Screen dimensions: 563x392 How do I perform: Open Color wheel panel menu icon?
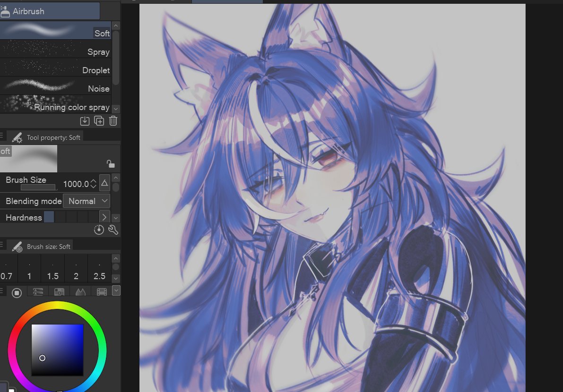[2, 290]
